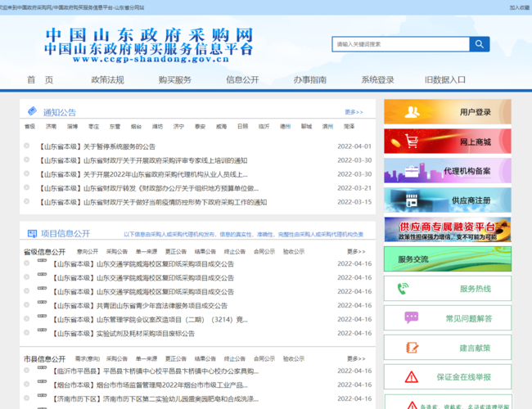The width and height of the screenshot is (532, 409).
Task: Select 需求(意向) tab under 市县信息公开
Action: tap(88, 358)
